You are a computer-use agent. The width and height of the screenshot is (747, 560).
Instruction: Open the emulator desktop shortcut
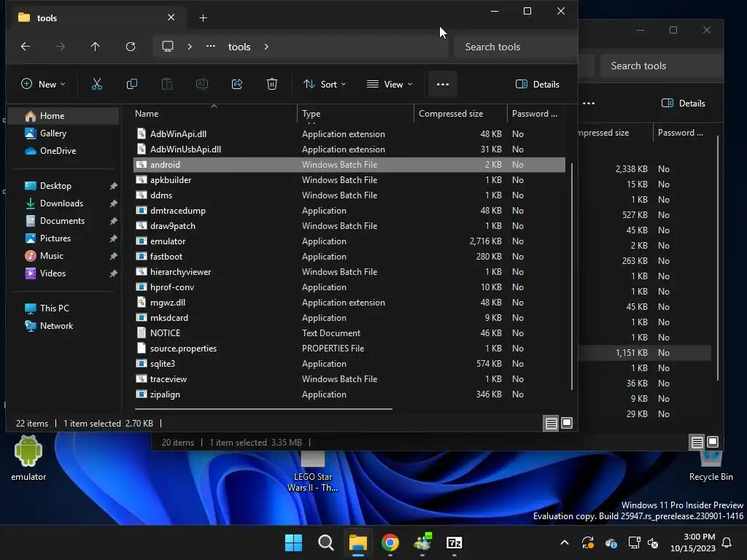click(x=28, y=458)
